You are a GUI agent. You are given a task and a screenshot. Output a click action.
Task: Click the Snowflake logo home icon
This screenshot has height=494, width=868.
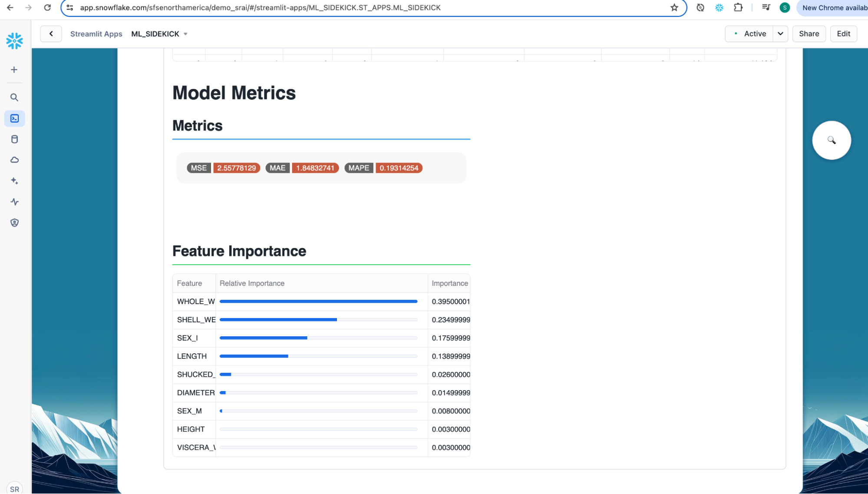click(14, 41)
